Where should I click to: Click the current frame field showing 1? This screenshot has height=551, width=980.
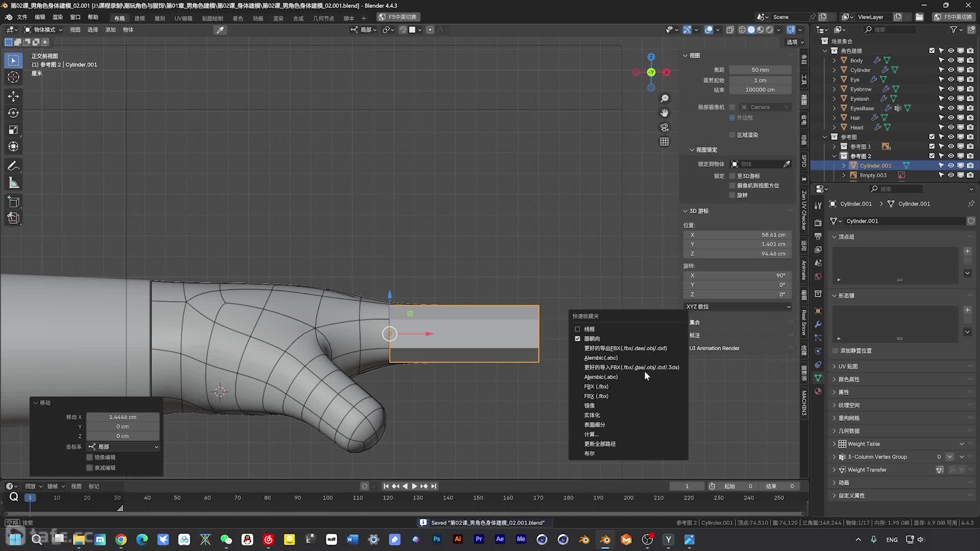pos(687,487)
